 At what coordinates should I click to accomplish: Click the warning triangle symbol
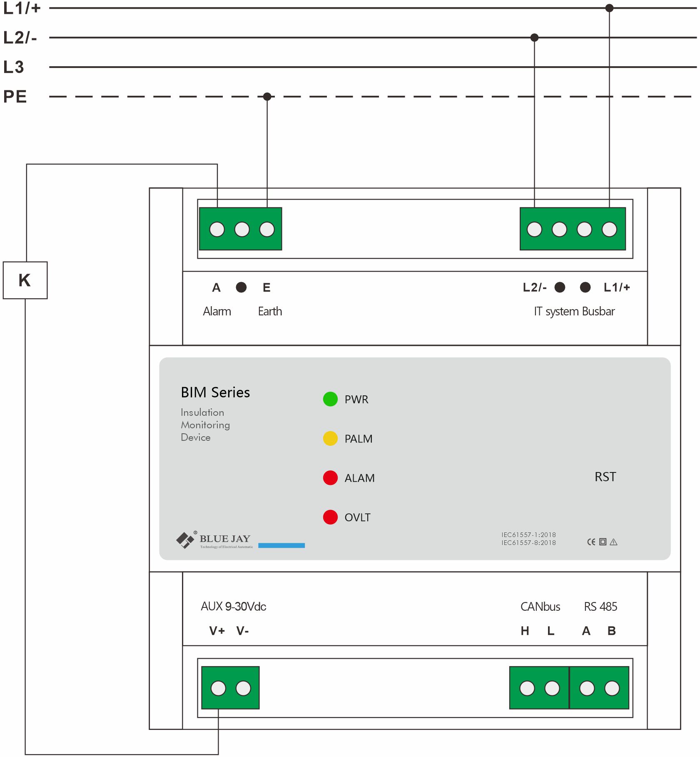coord(613,542)
